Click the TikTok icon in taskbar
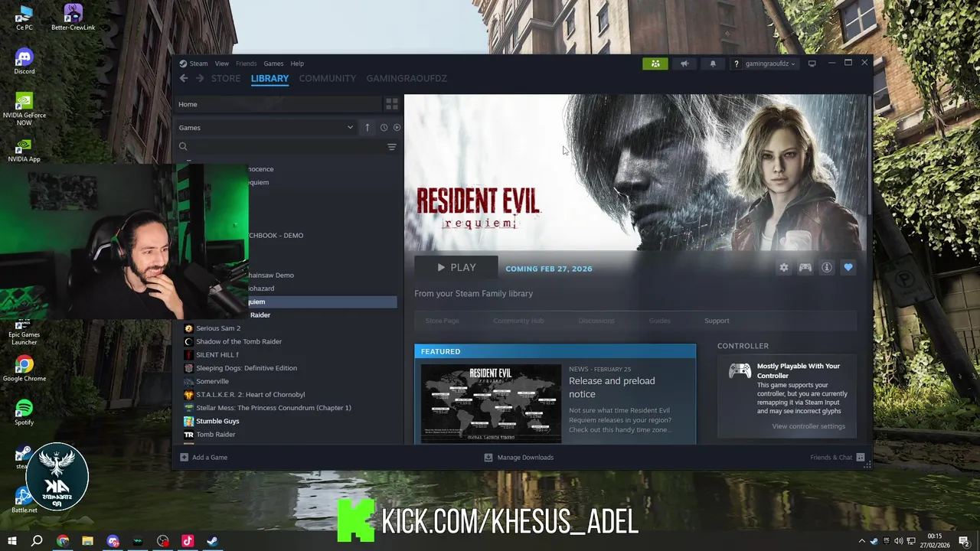 coord(188,541)
